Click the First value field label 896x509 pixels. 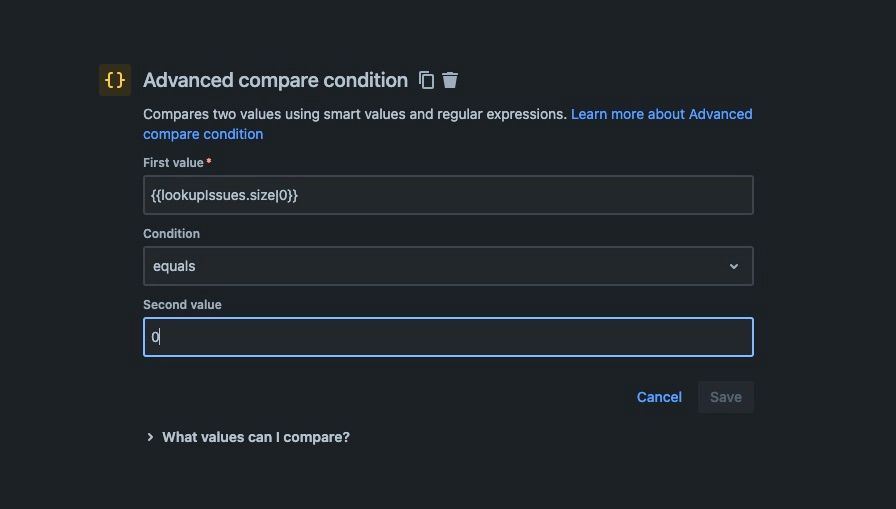coord(173,162)
